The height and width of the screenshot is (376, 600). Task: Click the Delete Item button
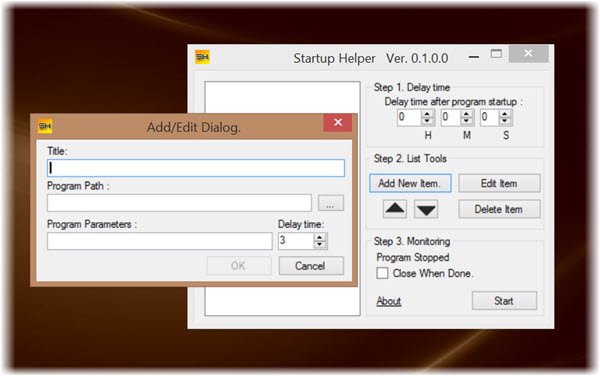point(499,209)
